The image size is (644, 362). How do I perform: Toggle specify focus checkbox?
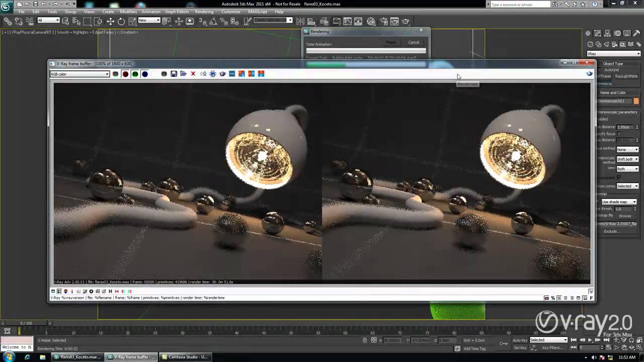tap(619, 133)
